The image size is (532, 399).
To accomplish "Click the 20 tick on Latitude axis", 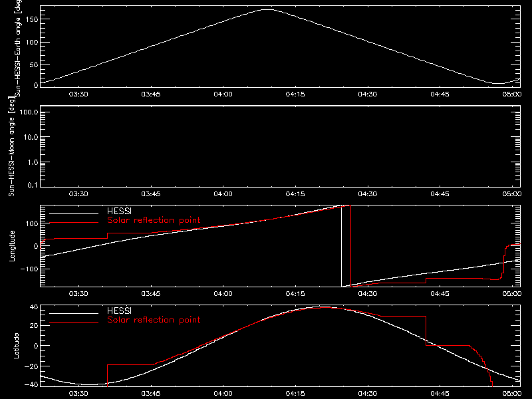I will (x=34, y=326).
